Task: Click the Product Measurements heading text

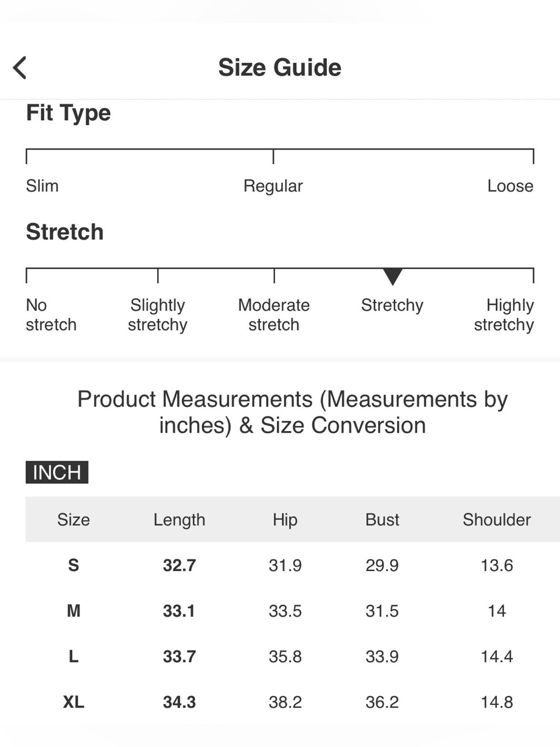Action: pos(292,412)
